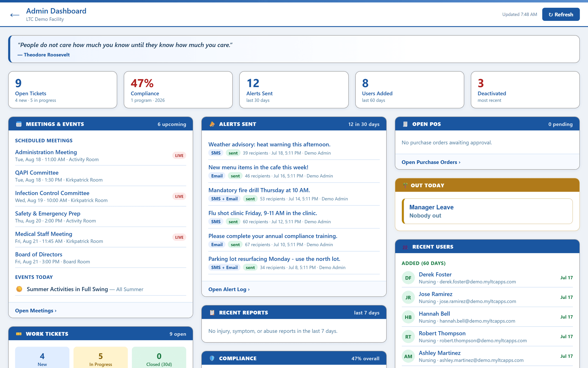The width and height of the screenshot is (588, 368).
Task: Click the Email tag on cafe menu alert
Action: (x=217, y=176)
